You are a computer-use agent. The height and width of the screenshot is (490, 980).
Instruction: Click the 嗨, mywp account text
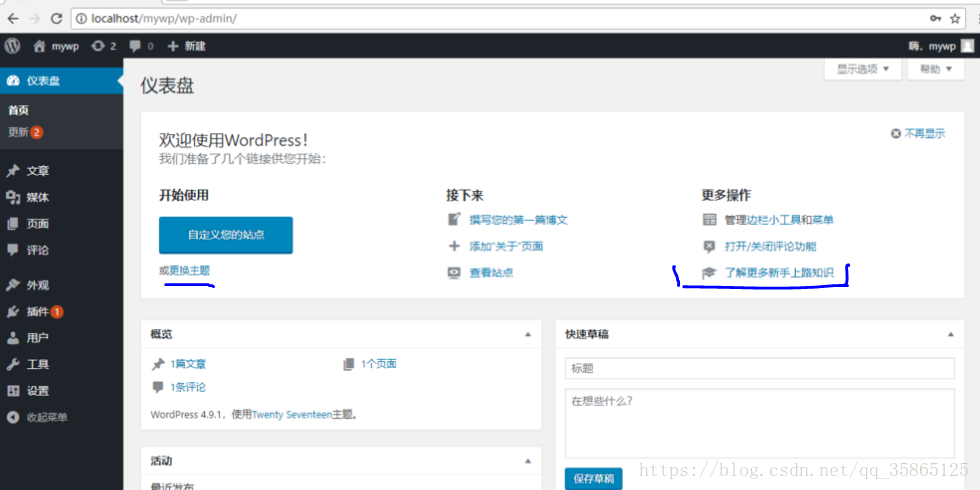pos(932,46)
